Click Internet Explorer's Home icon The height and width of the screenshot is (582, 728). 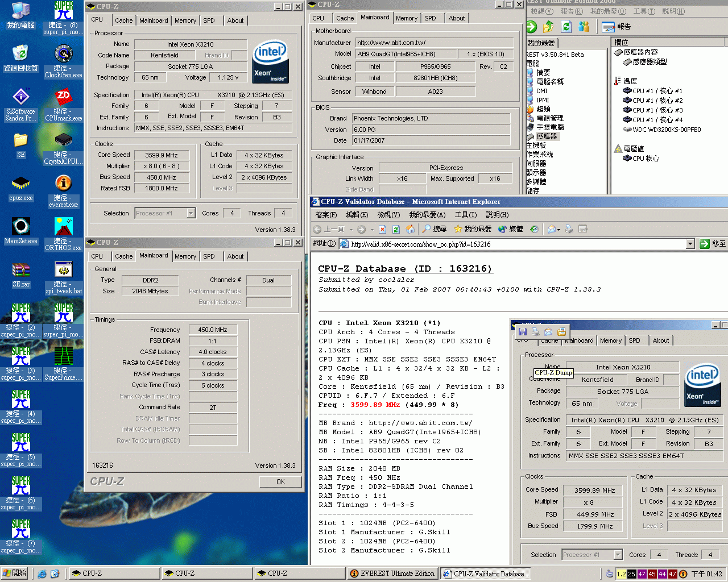pos(410,229)
